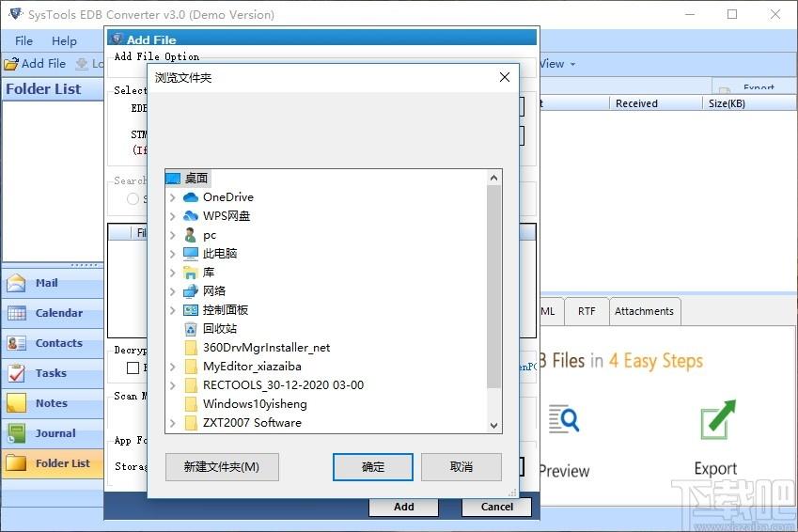Click Cancel in Add File dialog
The width and height of the screenshot is (798, 532).
click(x=496, y=507)
